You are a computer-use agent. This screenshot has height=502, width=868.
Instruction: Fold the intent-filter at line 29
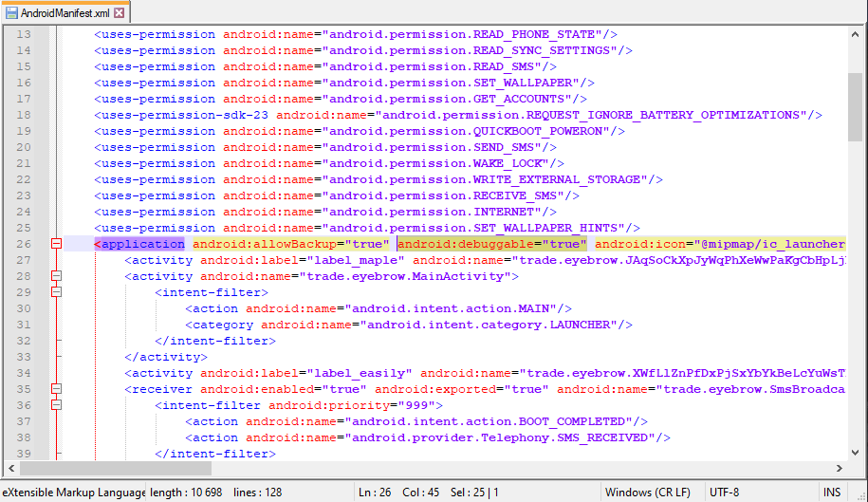click(x=56, y=292)
